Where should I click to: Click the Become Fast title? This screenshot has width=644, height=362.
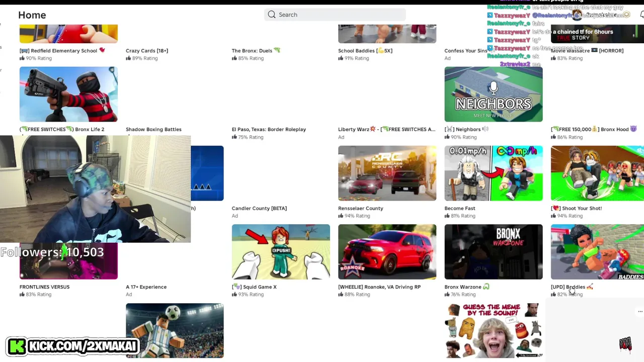pos(460,208)
